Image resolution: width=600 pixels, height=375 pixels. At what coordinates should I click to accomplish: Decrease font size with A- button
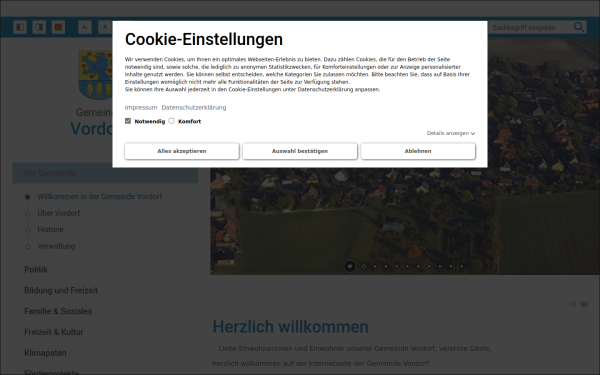click(85, 27)
